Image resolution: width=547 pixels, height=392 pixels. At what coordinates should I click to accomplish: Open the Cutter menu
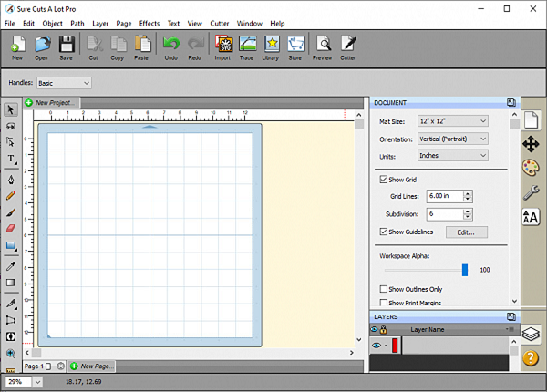pyautogui.click(x=220, y=24)
